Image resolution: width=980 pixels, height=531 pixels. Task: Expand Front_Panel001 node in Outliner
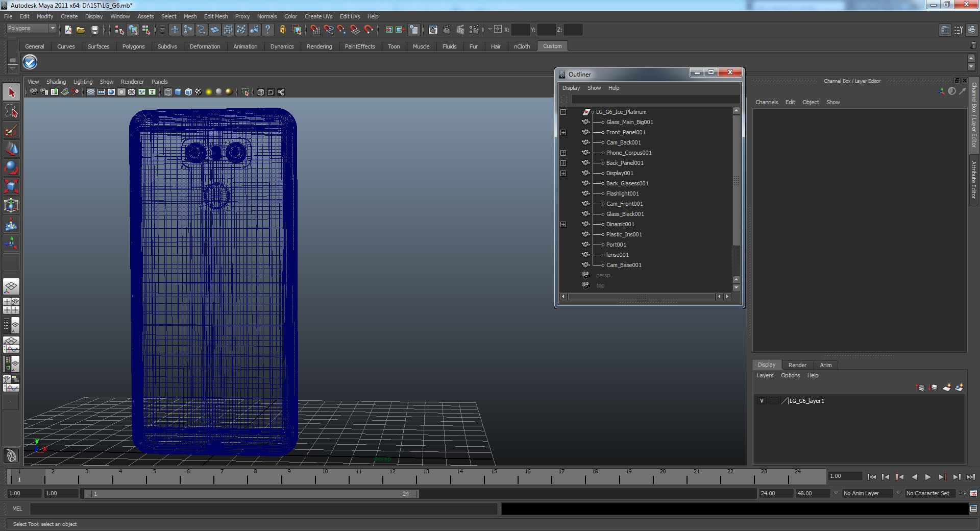pos(563,132)
